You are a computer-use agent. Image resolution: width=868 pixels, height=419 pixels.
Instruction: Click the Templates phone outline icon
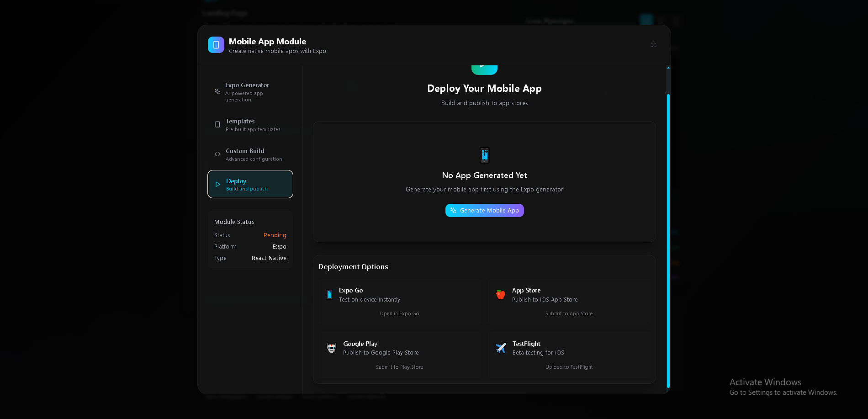[x=217, y=124]
